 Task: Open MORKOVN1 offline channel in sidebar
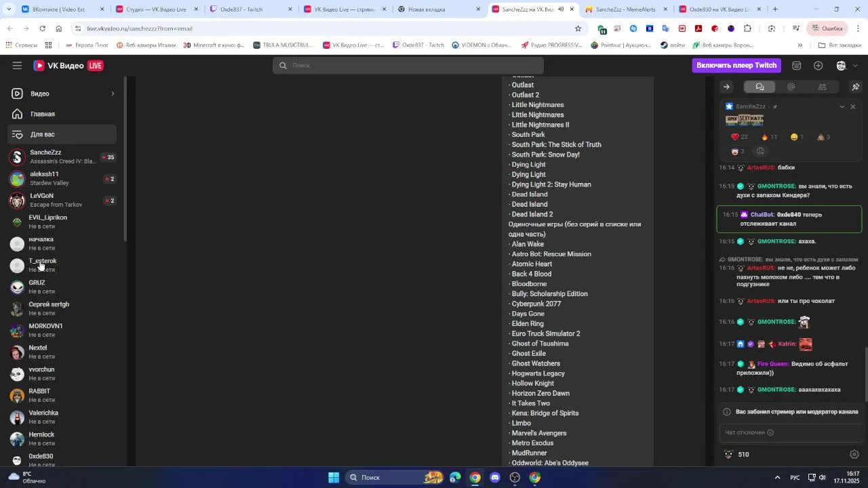[62, 330]
